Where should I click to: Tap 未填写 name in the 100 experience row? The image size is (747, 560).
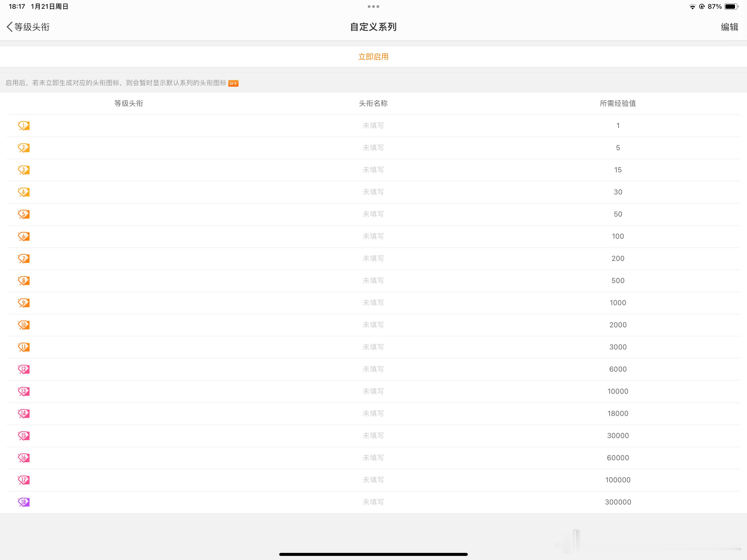(x=373, y=237)
